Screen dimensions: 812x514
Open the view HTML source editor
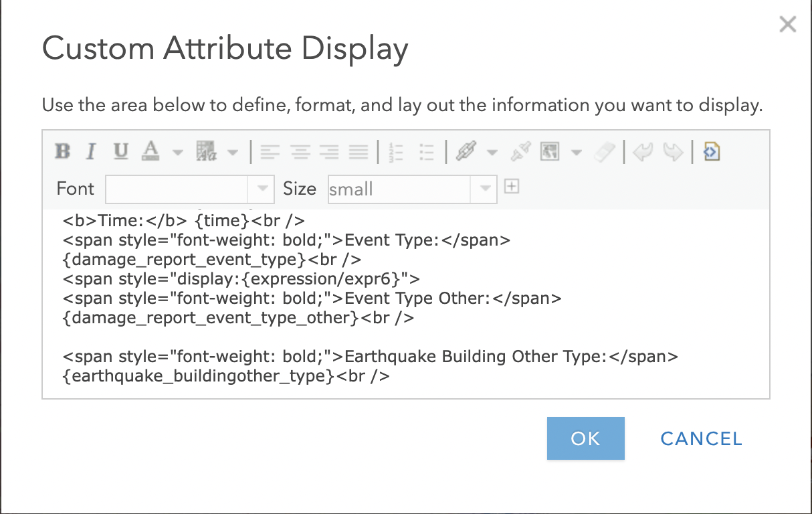point(711,152)
